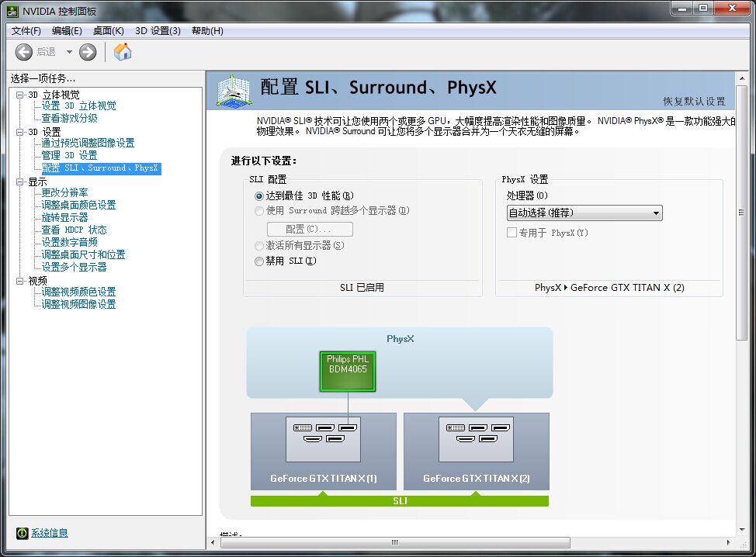Select 配置 SLI、Surround、PhysX tree item
The width and height of the screenshot is (756, 557).
[101, 168]
